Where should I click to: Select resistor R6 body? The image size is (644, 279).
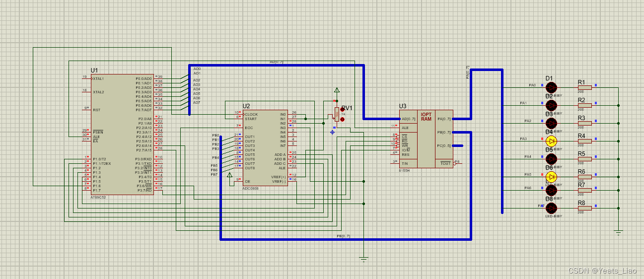[x=584, y=177]
